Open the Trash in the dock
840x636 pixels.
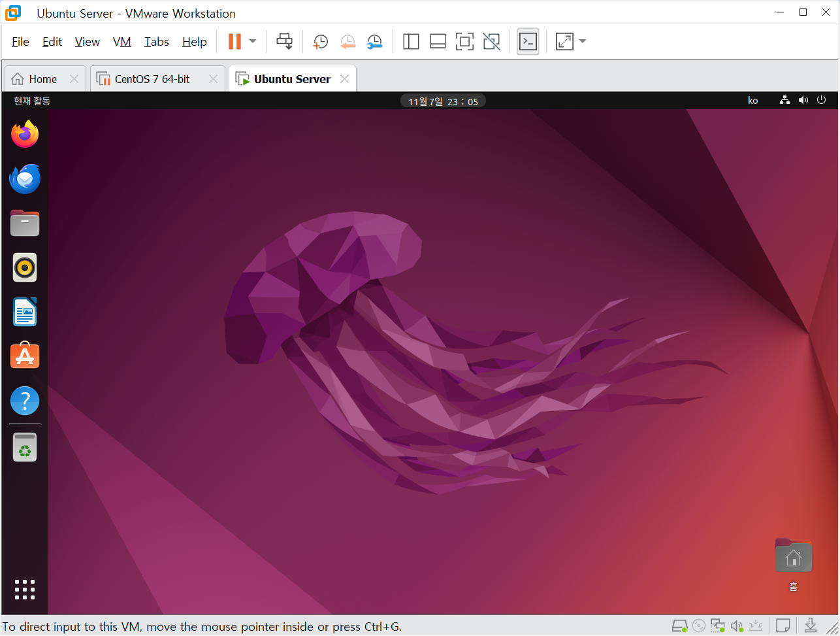25,447
